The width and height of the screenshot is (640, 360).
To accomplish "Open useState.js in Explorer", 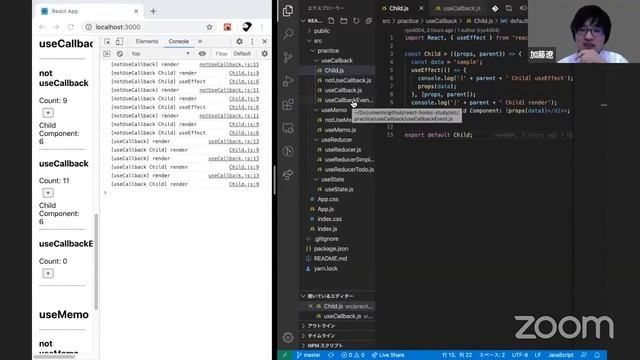I will click(339, 189).
